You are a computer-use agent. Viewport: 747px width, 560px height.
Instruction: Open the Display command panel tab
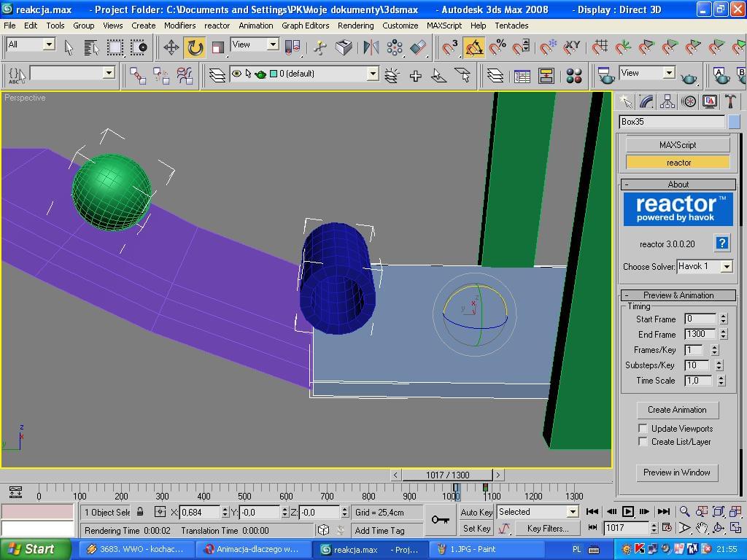(709, 101)
